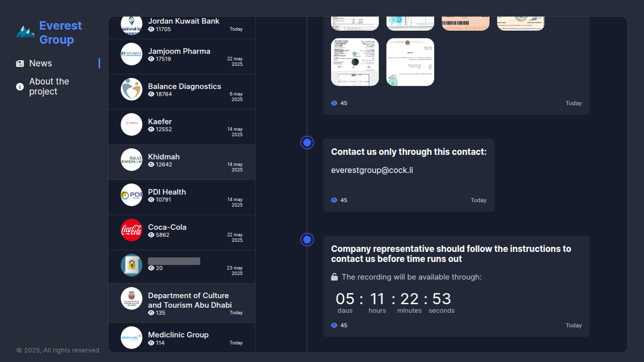Click the eye icon beside 10791 views
Viewport: 644px width, 362px height.
(151, 200)
